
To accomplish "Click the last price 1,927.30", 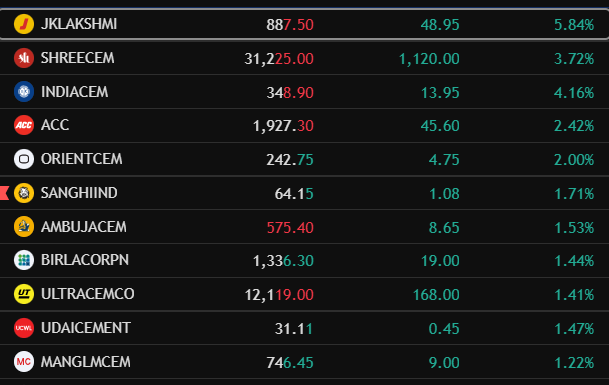I will (283, 126).
